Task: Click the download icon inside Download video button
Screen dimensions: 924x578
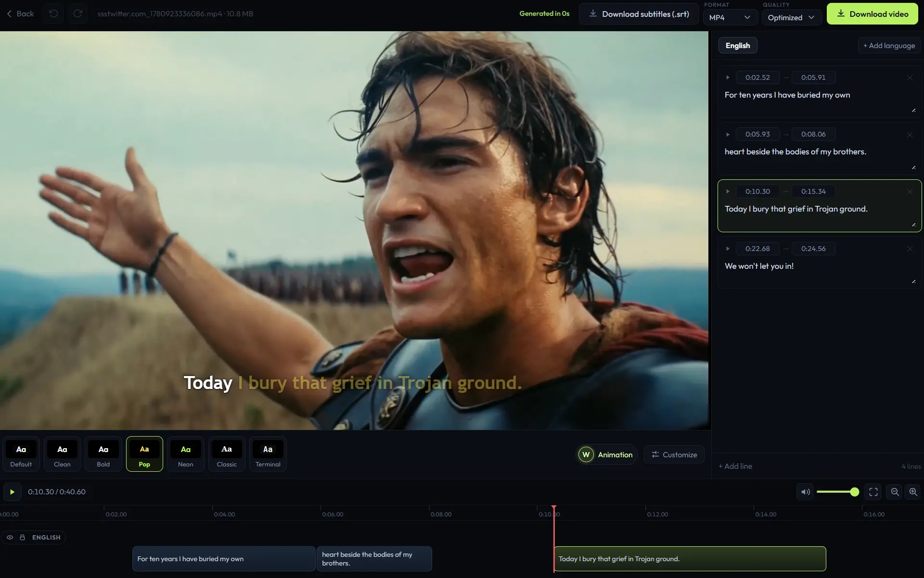Action: (x=841, y=13)
